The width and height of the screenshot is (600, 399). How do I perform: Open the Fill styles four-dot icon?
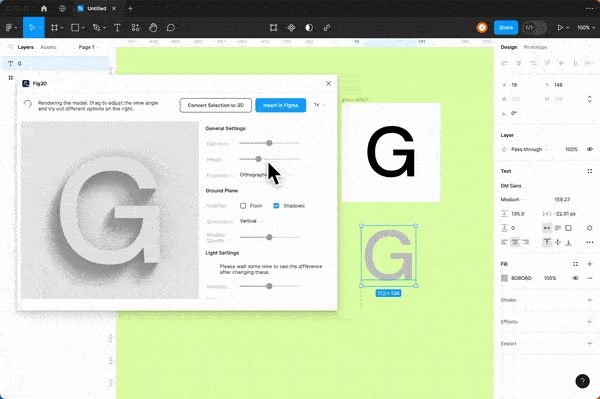575,264
